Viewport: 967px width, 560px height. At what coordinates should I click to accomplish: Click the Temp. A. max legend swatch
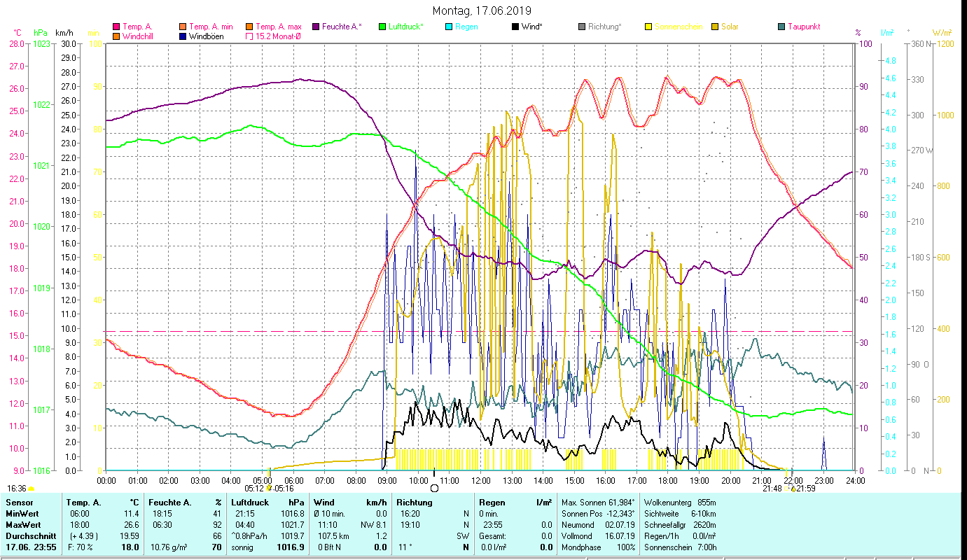point(249,27)
